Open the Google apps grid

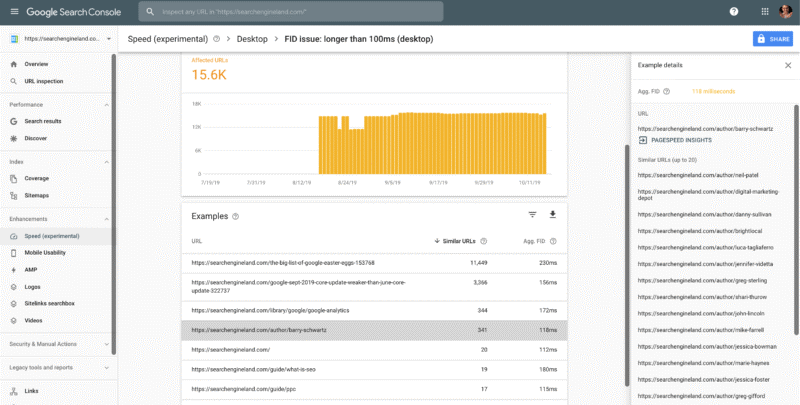765,11
